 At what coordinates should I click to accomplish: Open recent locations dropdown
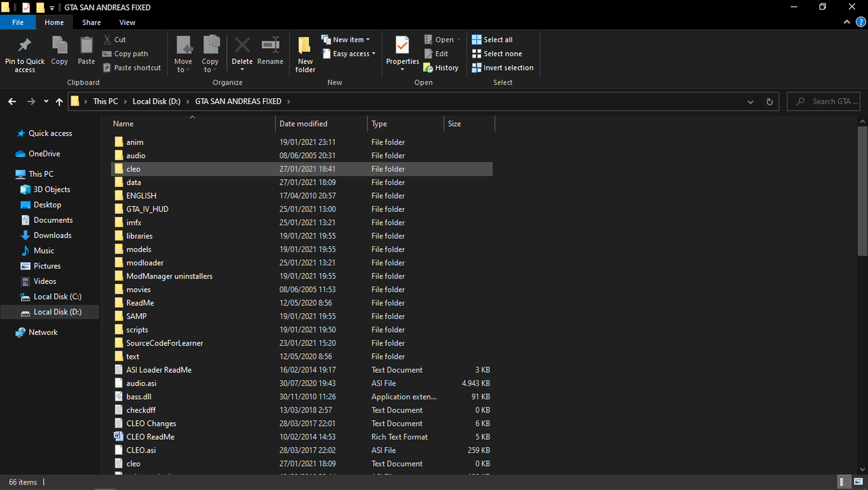[x=46, y=102]
